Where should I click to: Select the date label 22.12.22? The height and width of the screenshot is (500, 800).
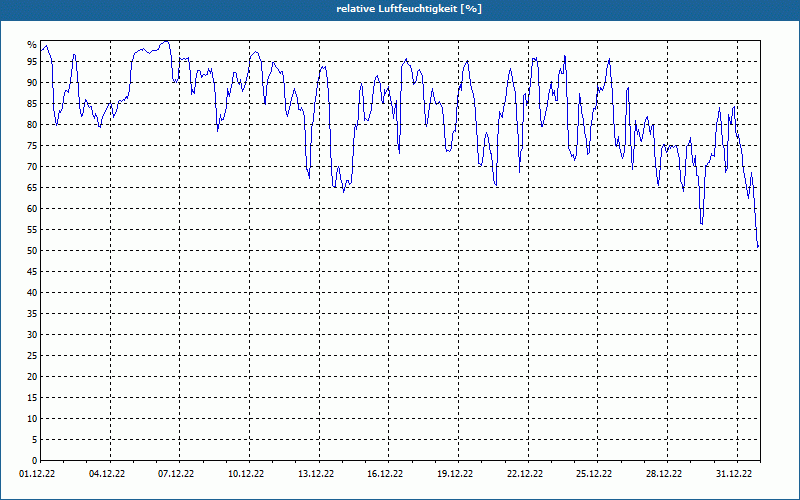coord(525,473)
